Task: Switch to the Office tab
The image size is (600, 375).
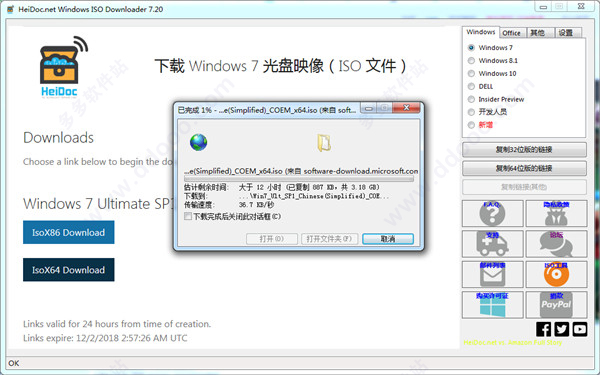Action: [x=512, y=33]
